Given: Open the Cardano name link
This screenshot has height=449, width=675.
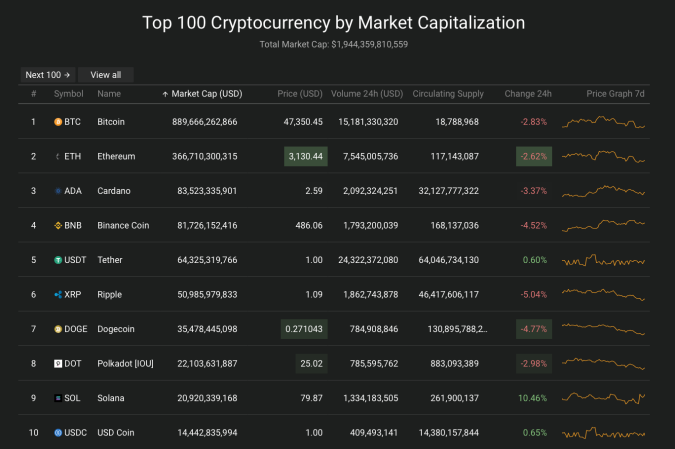Looking at the screenshot, I should pyautogui.click(x=114, y=191).
